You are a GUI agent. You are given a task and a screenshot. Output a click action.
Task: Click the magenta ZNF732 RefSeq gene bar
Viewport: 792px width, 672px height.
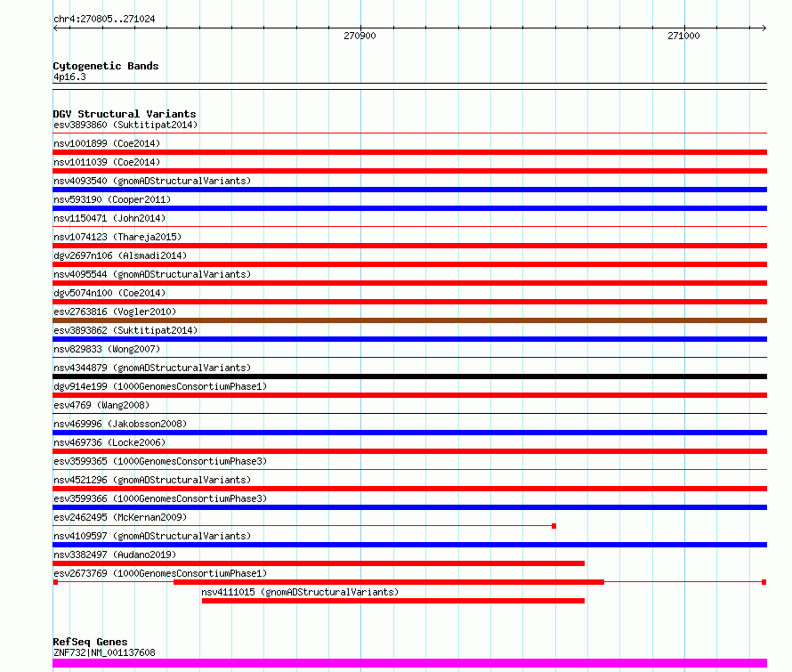pyautogui.click(x=409, y=663)
